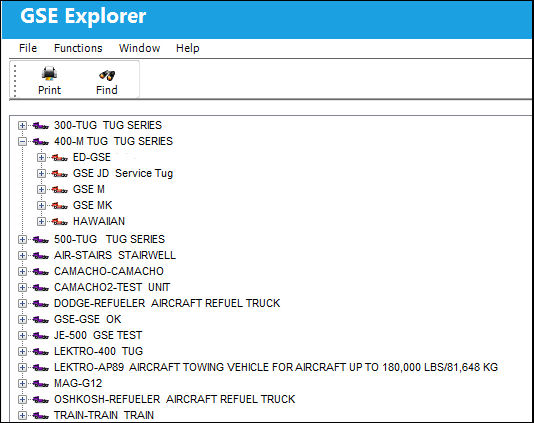Image resolution: width=534 pixels, height=423 pixels.
Task: Click the vehicle icon beside LEKTRO-400
Action: pos(41,352)
